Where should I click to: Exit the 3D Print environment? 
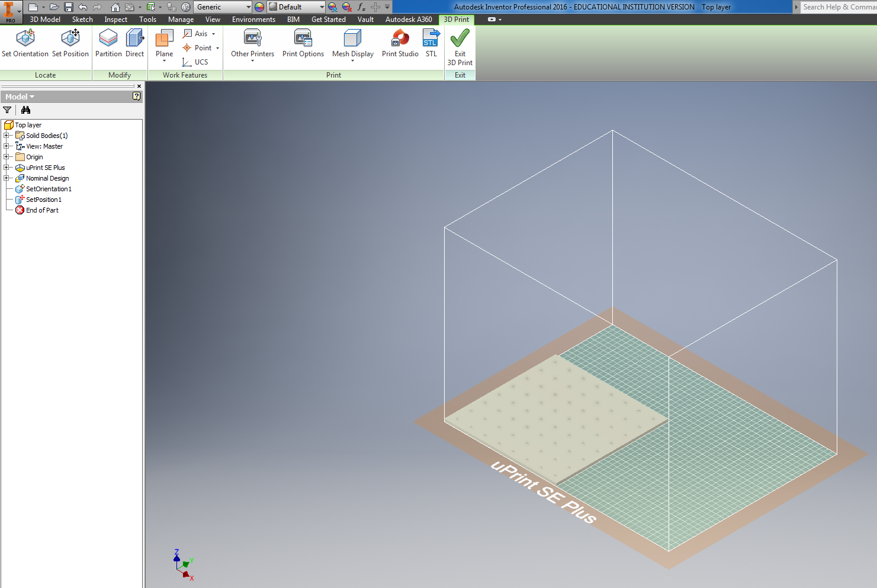click(460, 47)
